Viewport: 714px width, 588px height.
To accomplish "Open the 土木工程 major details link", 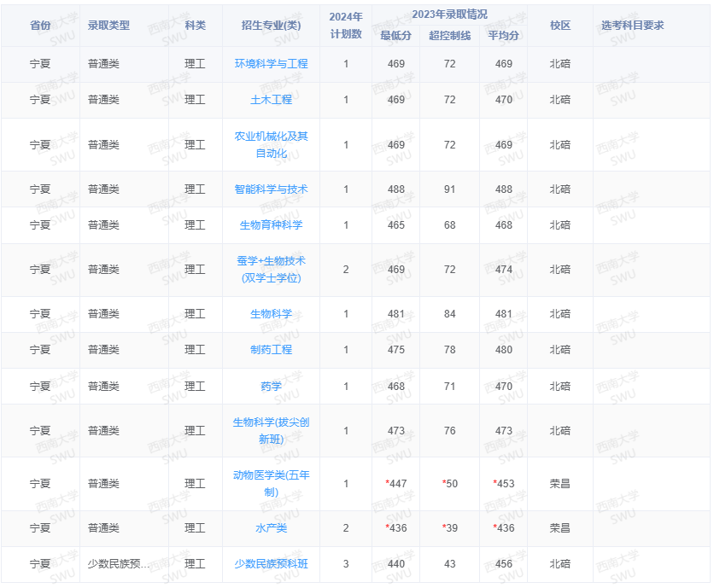I will coord(272,101).
